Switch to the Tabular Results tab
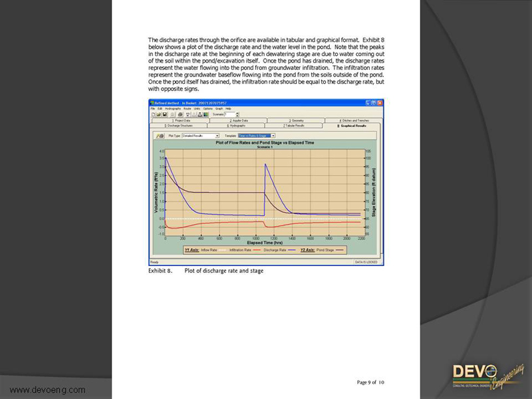Viewport: 532px width, 399px height. coord(294,125)
